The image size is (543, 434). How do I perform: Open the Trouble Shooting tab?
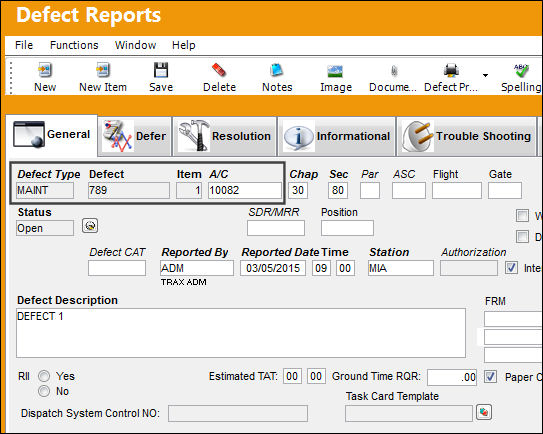466,136
